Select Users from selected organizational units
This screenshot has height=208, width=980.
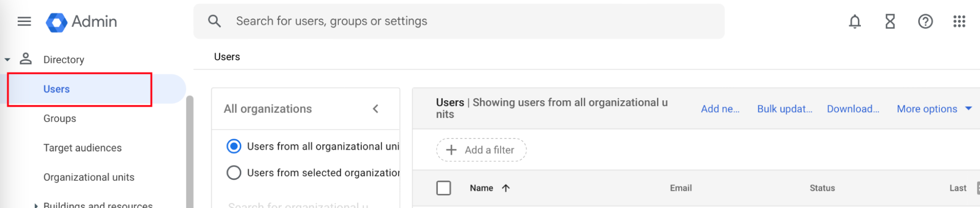point(234,173)
